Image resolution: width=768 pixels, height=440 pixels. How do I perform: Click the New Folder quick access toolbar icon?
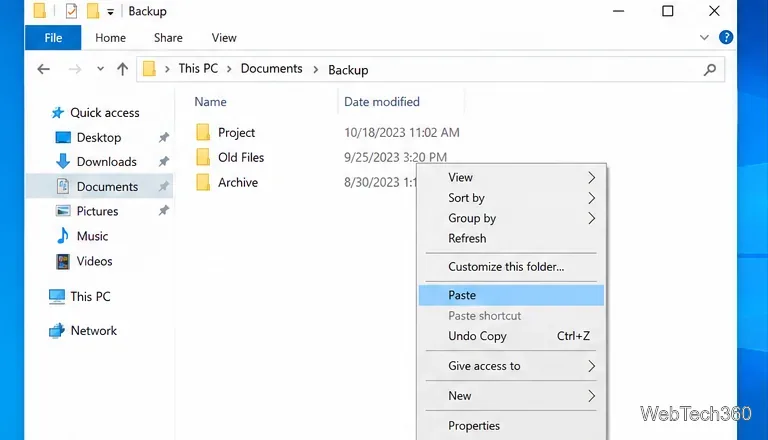coord(93,11)
